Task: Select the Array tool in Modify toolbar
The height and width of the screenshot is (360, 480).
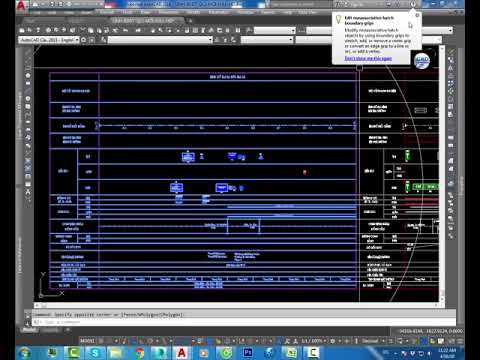Action: pos(451,83)
